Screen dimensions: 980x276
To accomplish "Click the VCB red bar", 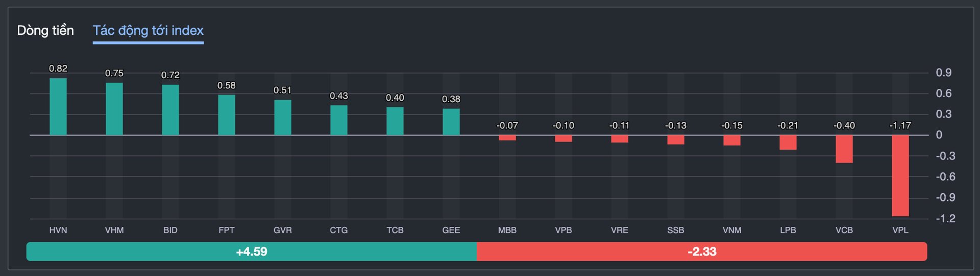I will [844, 149].
